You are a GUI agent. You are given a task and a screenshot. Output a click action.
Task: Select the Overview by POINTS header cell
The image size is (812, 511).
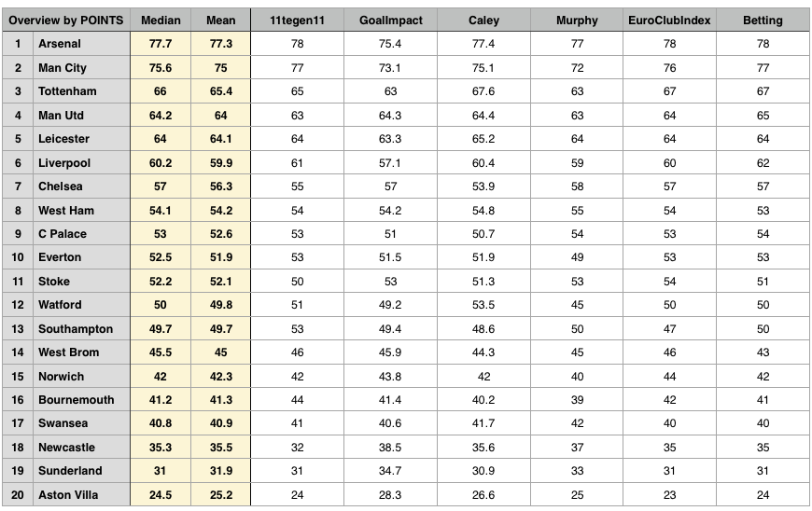pos(66,21)
